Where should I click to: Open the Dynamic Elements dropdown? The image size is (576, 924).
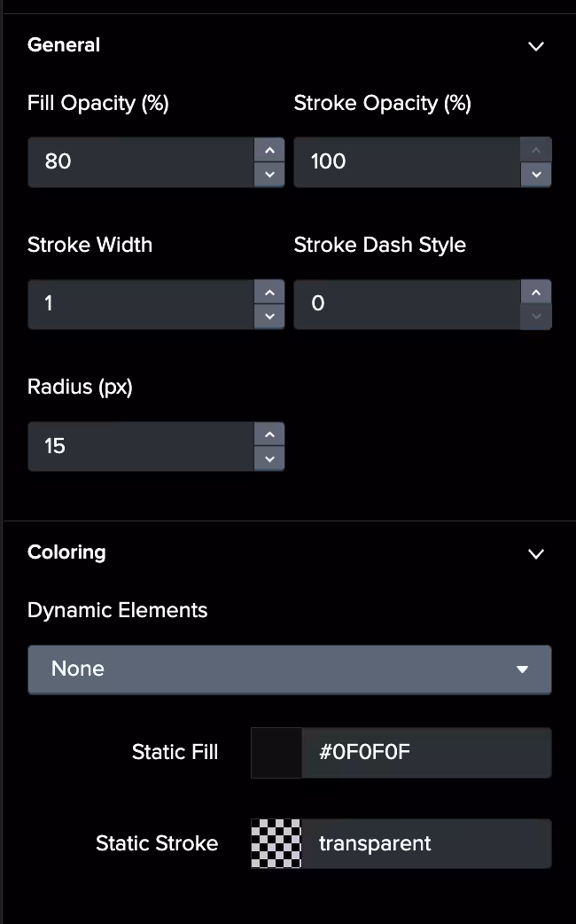point(289,669)
